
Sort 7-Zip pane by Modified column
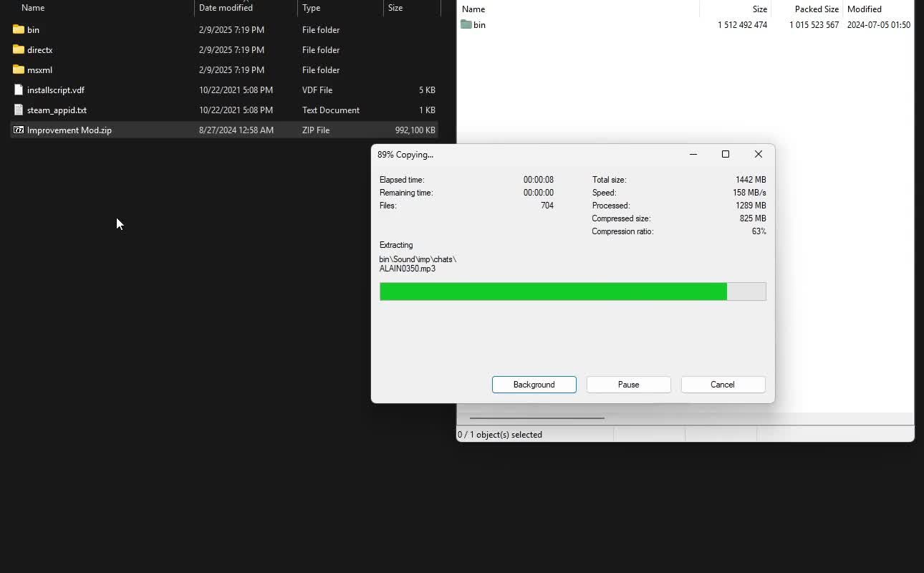point(863,9)
